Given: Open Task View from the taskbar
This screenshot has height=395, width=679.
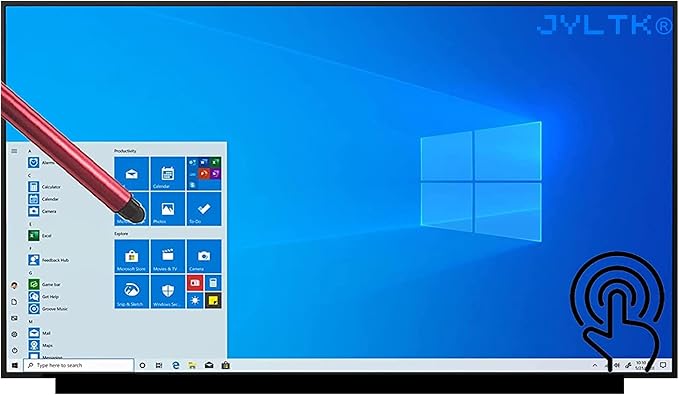Looking at the screenshot, I should click(x=159, y=366).
